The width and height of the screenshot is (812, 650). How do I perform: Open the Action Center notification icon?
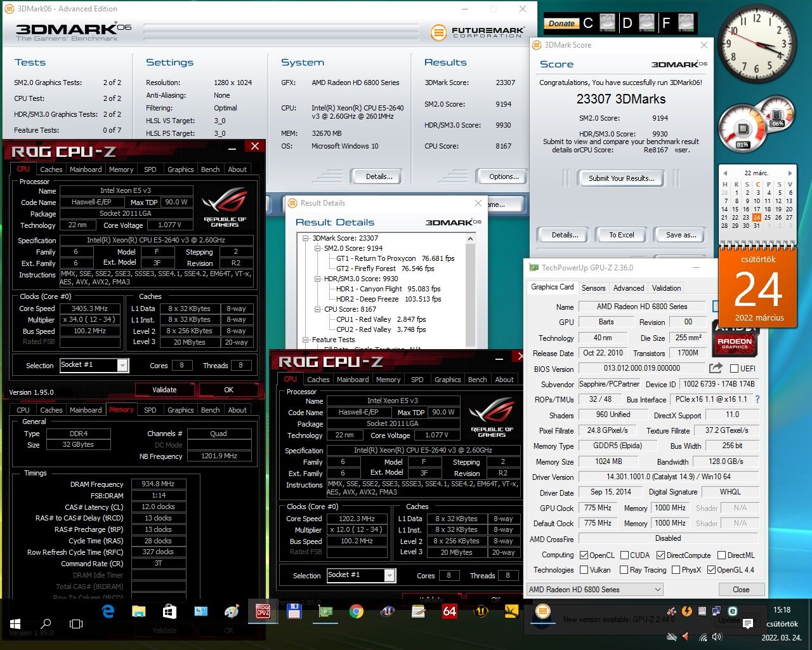point(748,624)
